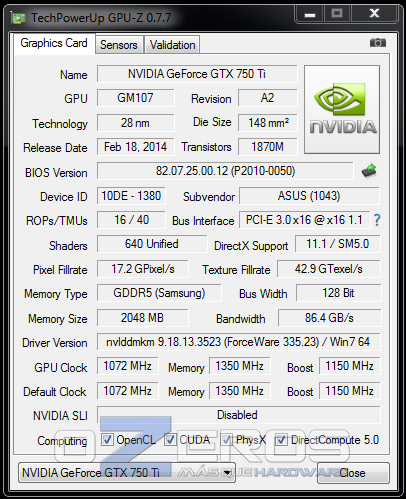
Task: Toggle the DirectCompute 5.0 checkbox
Action: tap(281, 440)
